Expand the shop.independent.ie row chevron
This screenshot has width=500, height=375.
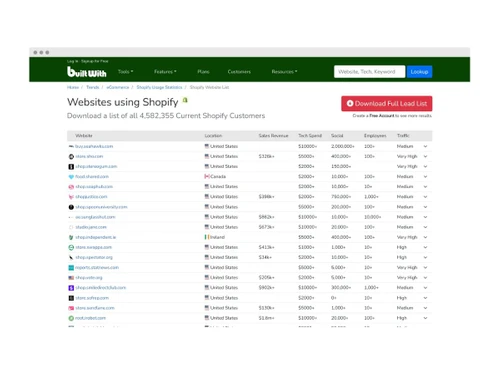point(425,237)
